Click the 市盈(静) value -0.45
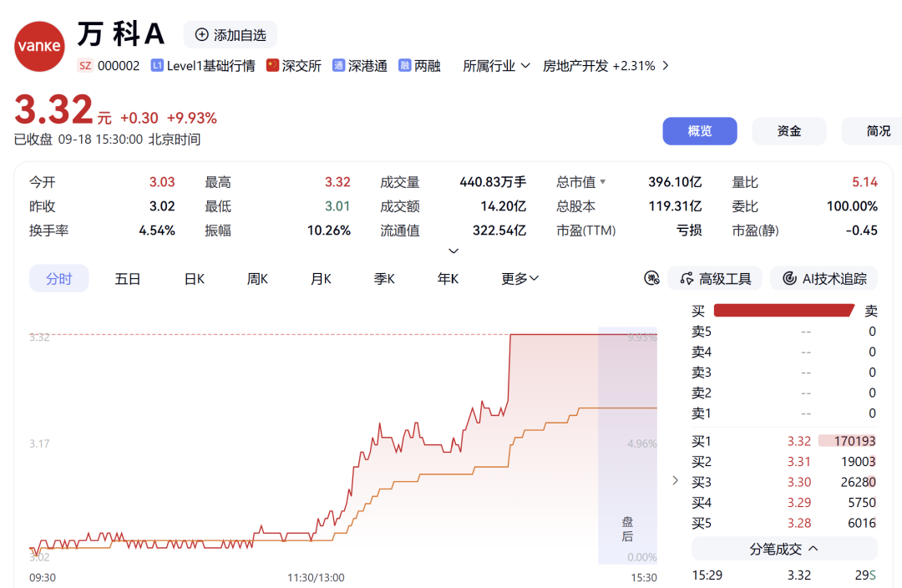902x588 pixels. click(861, 231)
